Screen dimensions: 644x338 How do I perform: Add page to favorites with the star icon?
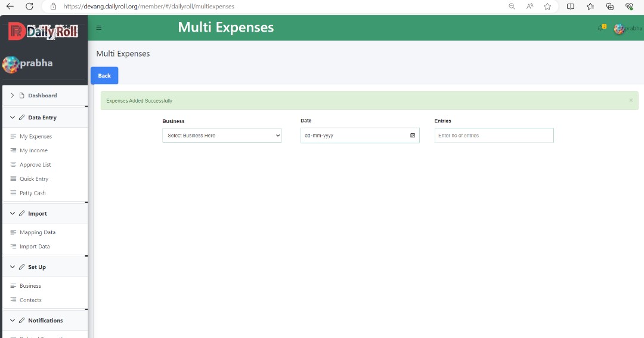pos(547,6)
